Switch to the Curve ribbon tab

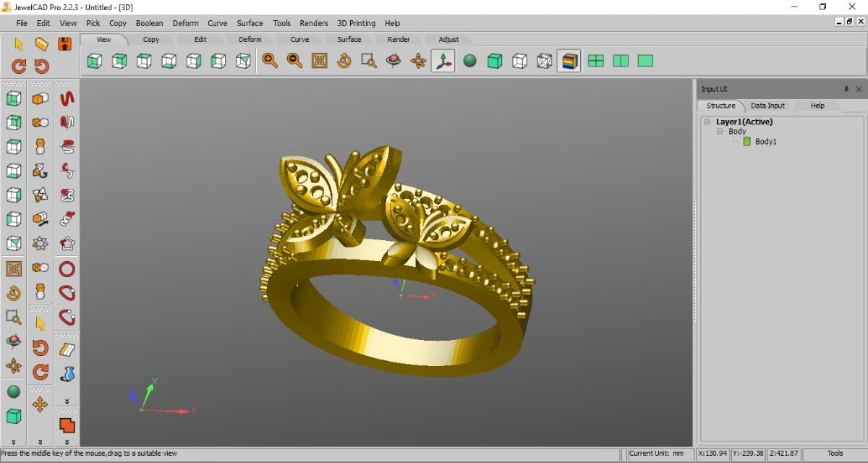(299, 39)
